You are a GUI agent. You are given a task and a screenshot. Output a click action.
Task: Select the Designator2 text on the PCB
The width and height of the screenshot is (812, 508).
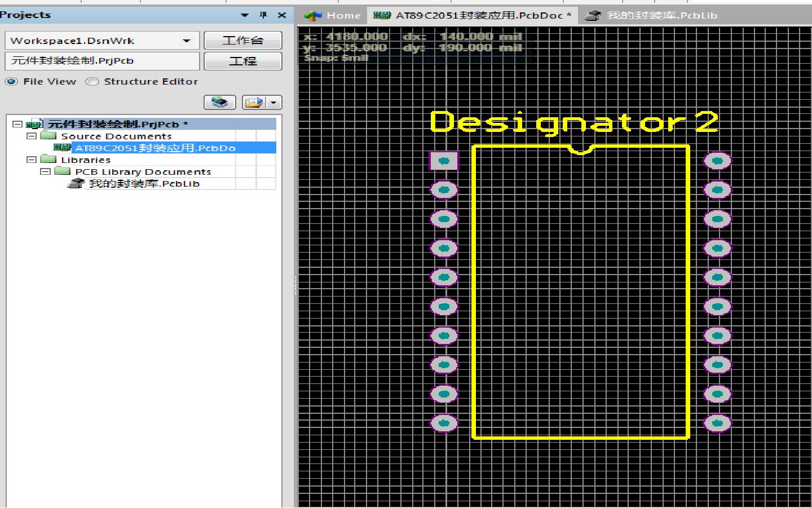[x=574, y=123]
